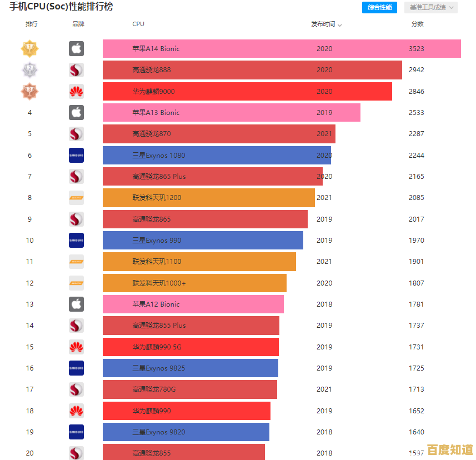Click the Samsung logo beside Exynos 9825
Screen dimensions: 476x460
(x=76, y=368)
